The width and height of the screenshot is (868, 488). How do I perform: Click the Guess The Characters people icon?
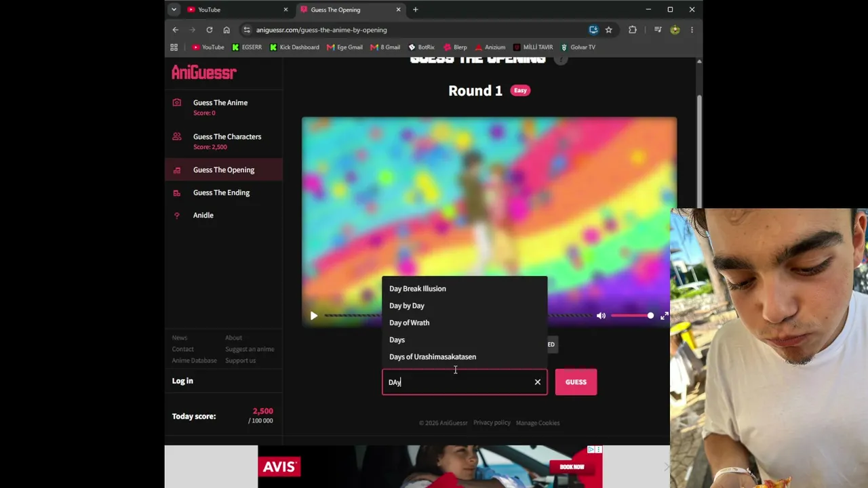pos(177,136)
